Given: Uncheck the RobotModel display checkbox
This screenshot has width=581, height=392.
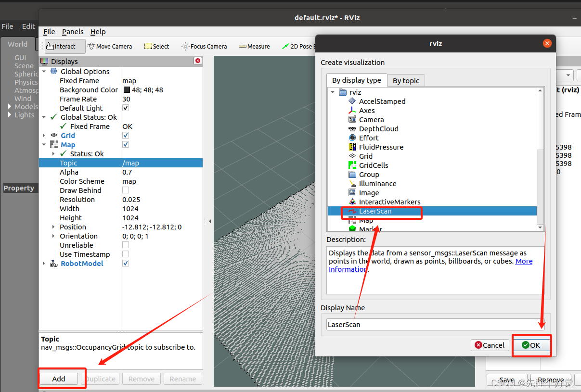Looking at the screenshot, I should pos(126,263).
